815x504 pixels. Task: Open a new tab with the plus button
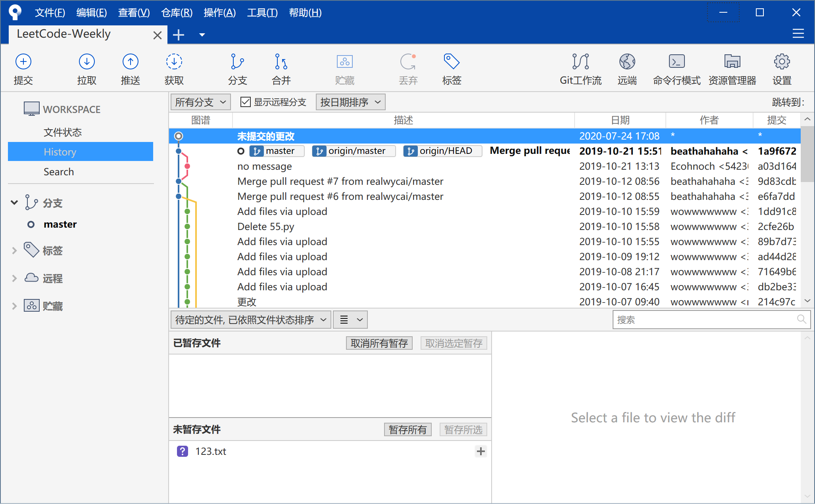point(179,35)
